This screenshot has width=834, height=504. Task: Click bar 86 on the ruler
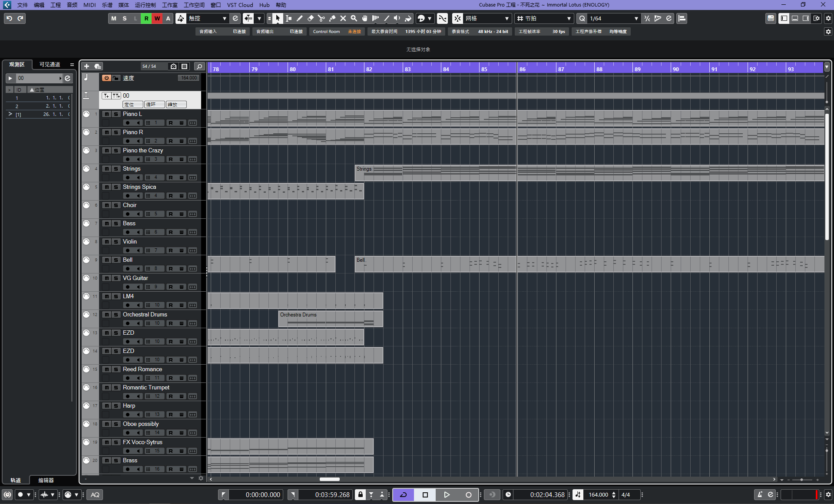[x=522, y=69]
